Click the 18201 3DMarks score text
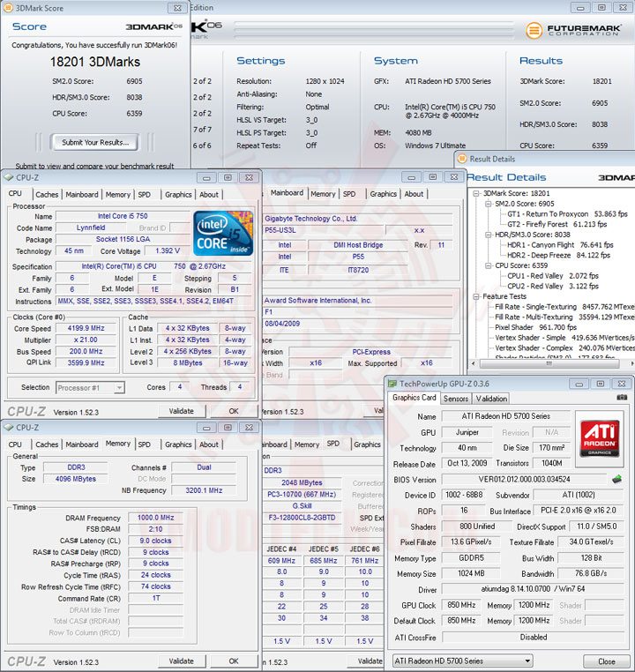The image size is (635, 672). (95, 62)
